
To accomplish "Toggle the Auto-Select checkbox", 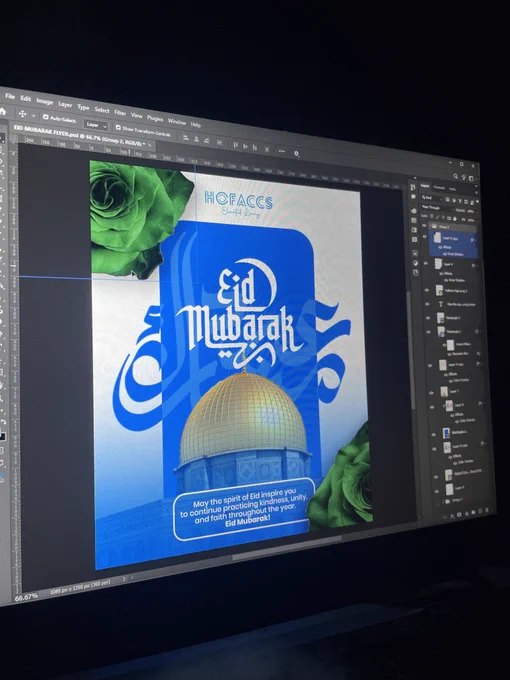I will click(x=46, y=117).
